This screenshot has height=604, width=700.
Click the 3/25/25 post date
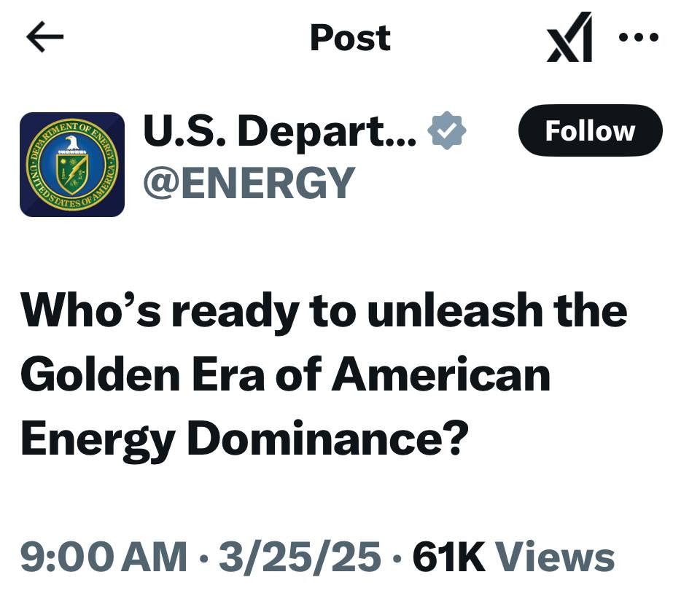299,557
